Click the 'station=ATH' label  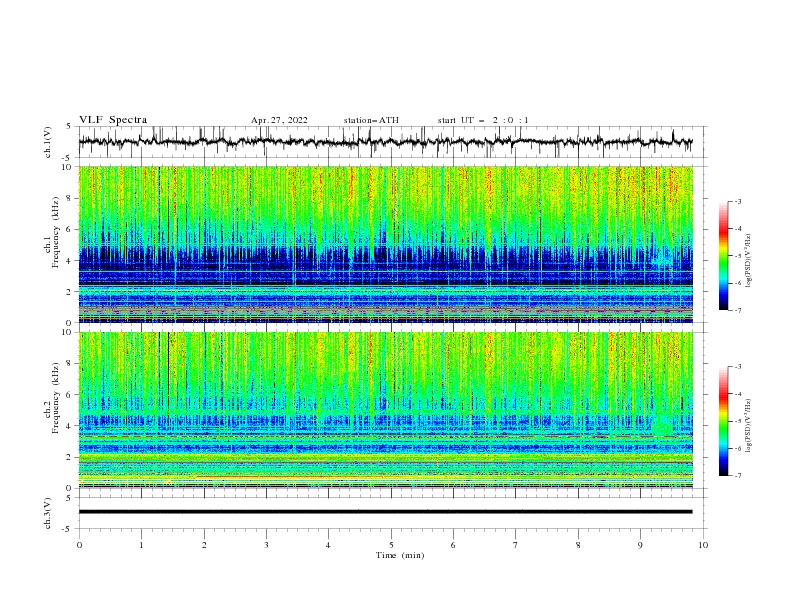[x=371, y=120]
